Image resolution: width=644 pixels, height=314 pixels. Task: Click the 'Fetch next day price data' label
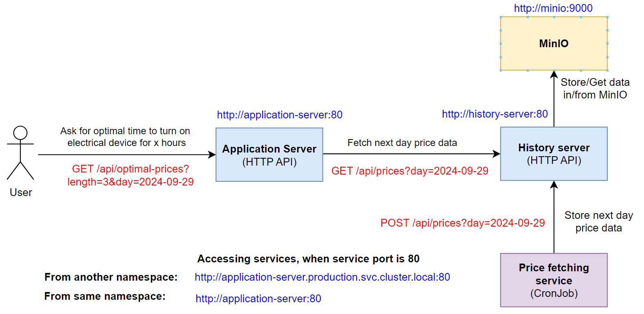coord(402,143)
